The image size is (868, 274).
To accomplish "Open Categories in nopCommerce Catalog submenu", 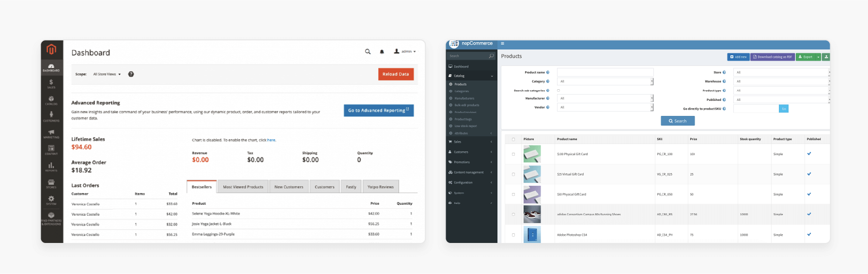I will click(462, 91).
